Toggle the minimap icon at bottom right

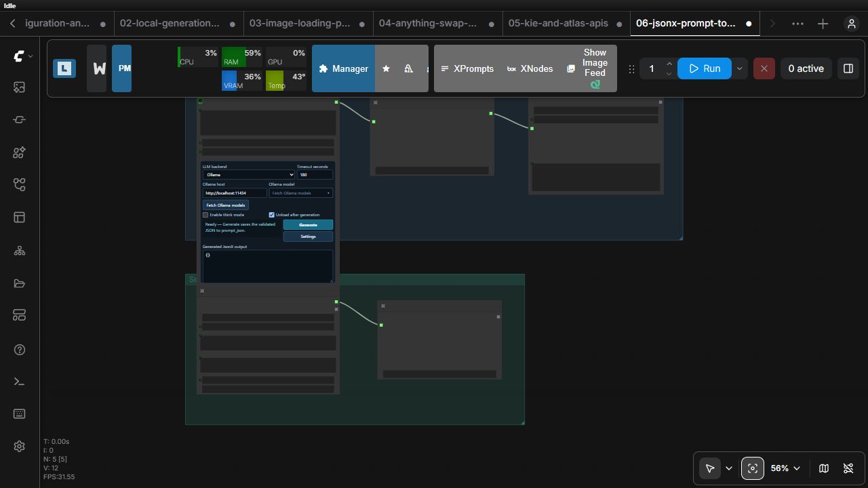click(x=824, y=468)
